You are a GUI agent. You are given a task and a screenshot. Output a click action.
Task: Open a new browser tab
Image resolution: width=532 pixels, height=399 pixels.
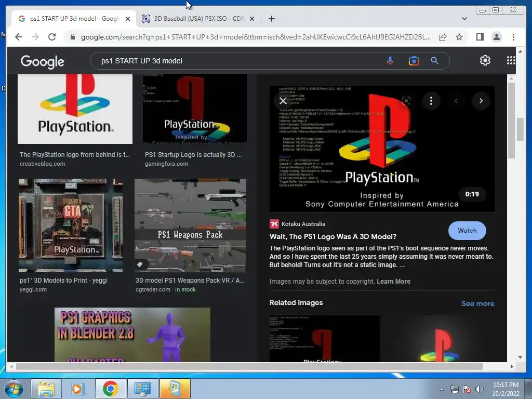pyautogui.click(x=271, y=19)
